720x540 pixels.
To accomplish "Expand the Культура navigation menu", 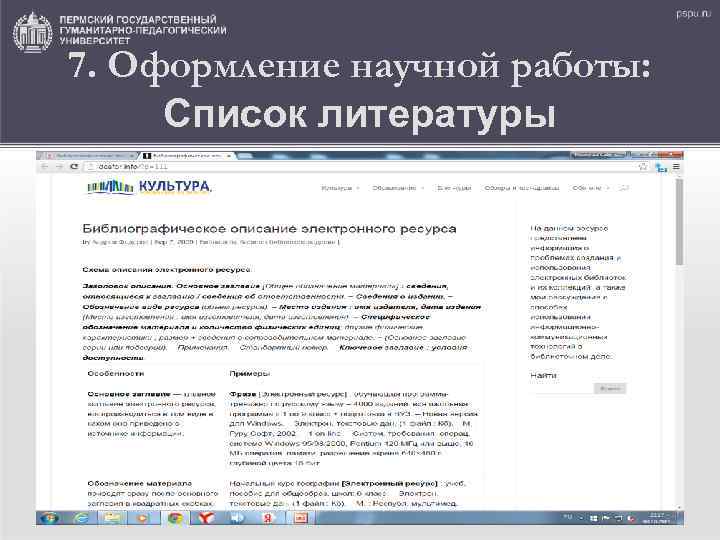I will tap(340, 188).
